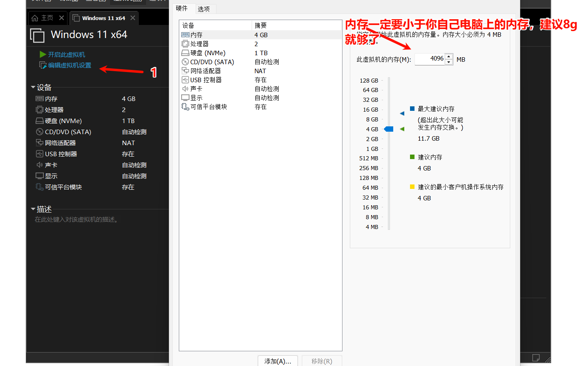Click the processor icon in the VM summary panel
Viewport: 588px width, 366px height.
click(40, 110)
